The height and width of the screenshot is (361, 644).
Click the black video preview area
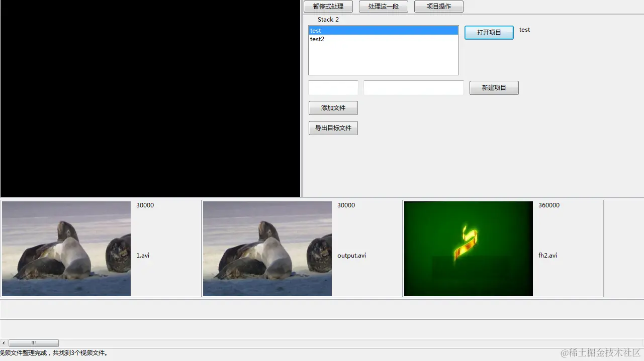point(150,98)
